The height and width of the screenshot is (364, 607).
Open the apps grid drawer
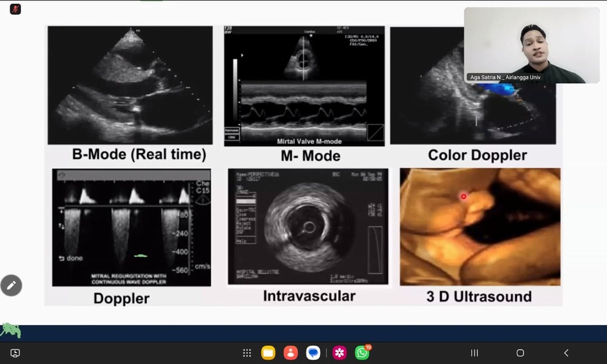[x=247, y=353]
